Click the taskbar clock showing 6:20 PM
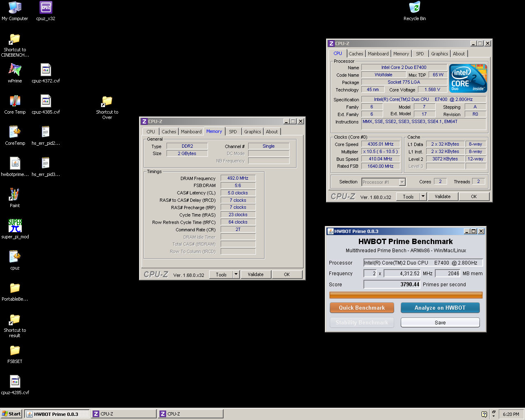525x420 pixels. coord(511,414)
